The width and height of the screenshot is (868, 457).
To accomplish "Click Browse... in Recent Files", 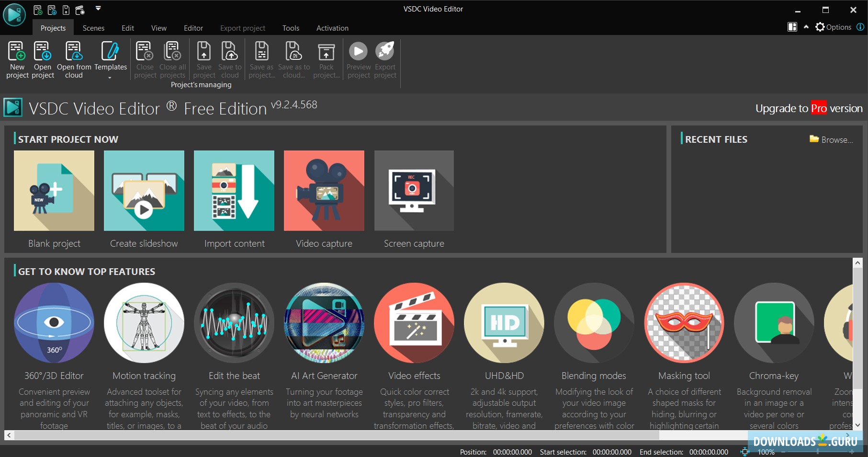I will point(831,139).
